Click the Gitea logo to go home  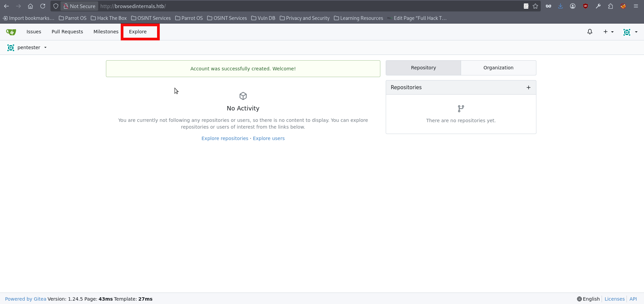[10, 32]
